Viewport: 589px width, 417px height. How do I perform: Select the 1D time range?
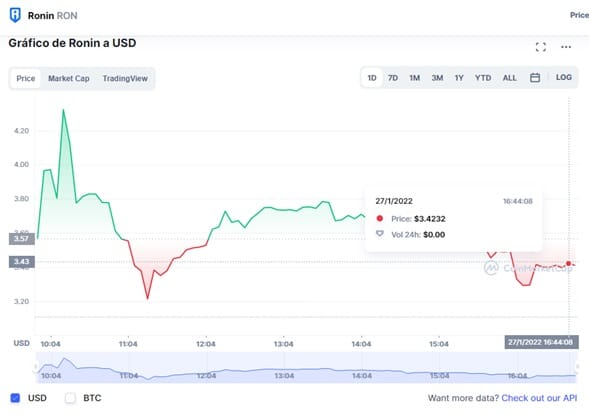[372, 78]
